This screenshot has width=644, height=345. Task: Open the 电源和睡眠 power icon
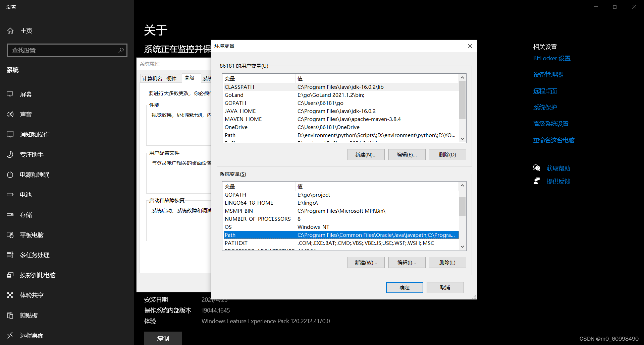pyautogui.click(x=10, y=175)
